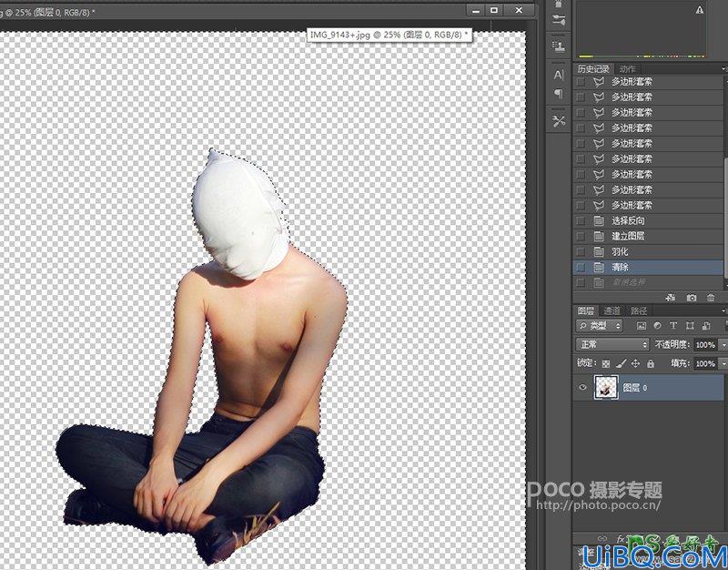This screenshot has height=570, width=728.
Task: Lock layer position icon
Action: click(x=635, y=363)
